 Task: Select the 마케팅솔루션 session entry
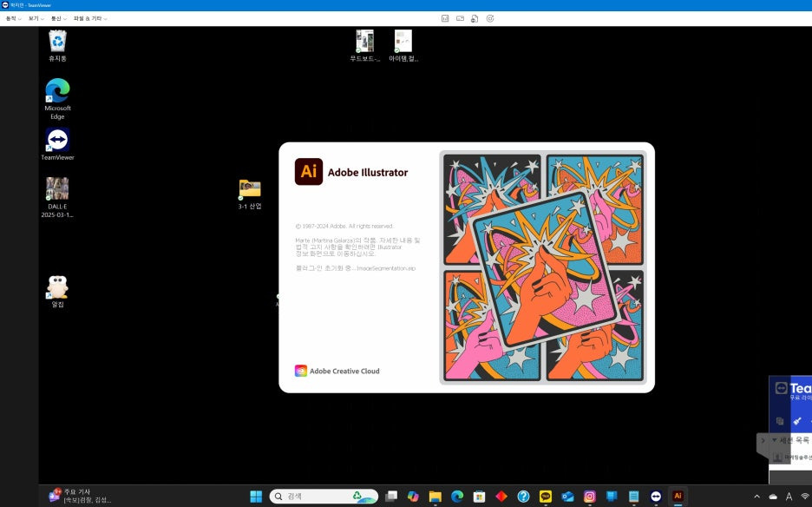click(x=792, y=458)
